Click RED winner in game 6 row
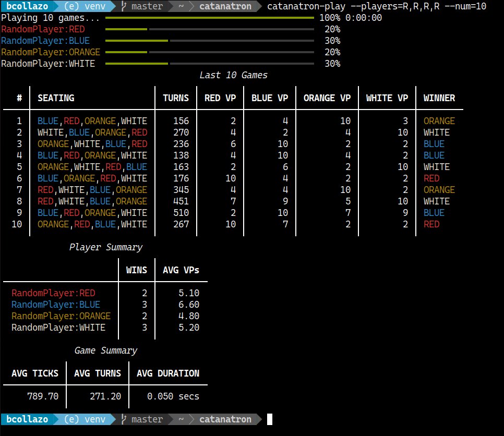The width and height of the screenshot is (504, 436). coord(431,178)
